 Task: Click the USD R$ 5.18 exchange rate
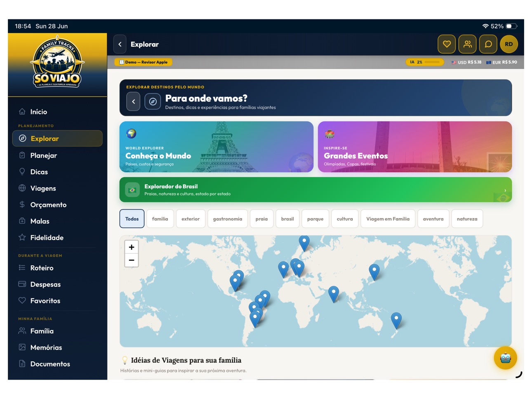coord(466,62)
